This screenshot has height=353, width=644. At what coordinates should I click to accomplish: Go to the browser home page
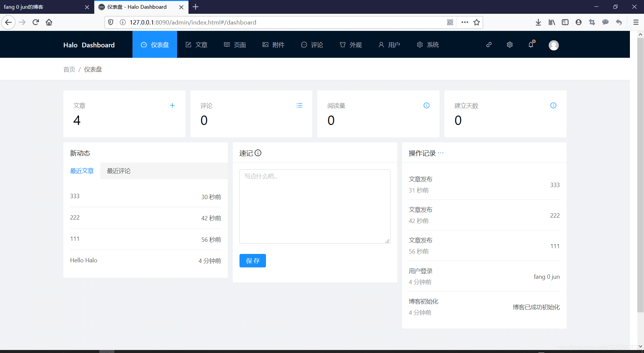click(49, 22)
